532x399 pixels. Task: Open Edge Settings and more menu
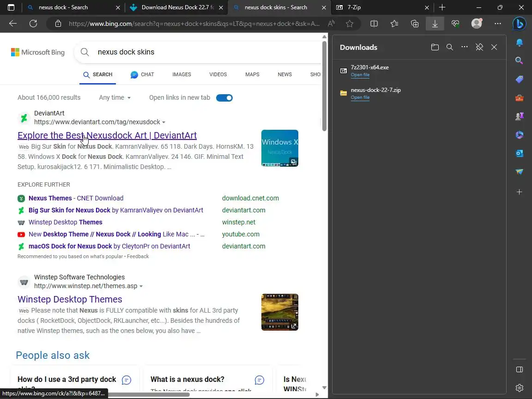pos(498,24)
